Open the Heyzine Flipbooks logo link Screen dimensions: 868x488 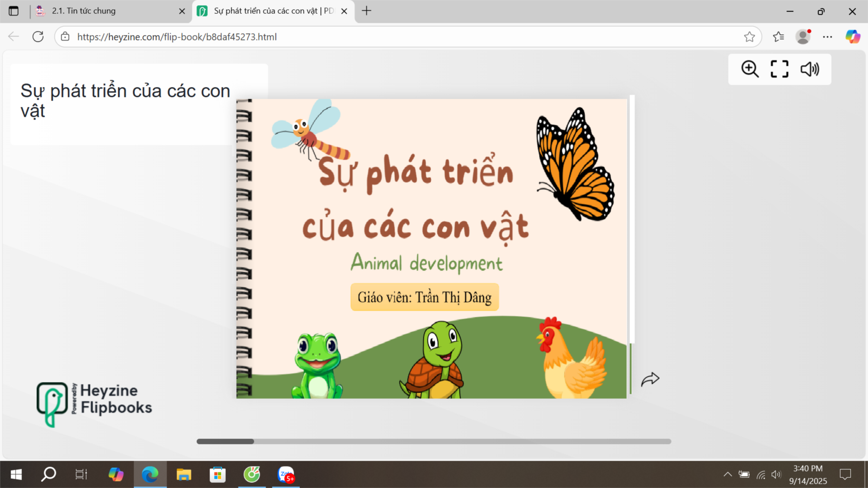point(94,404)
